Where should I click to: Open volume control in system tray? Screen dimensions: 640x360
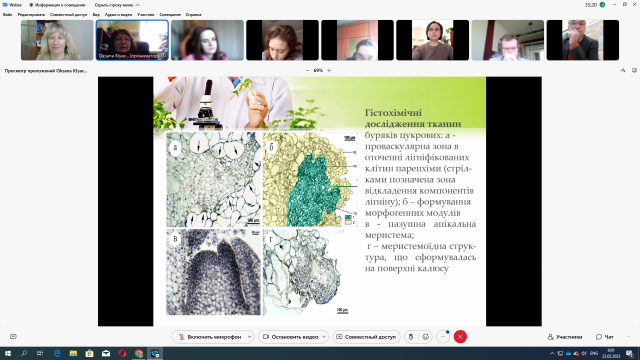(x=584, y=353)
